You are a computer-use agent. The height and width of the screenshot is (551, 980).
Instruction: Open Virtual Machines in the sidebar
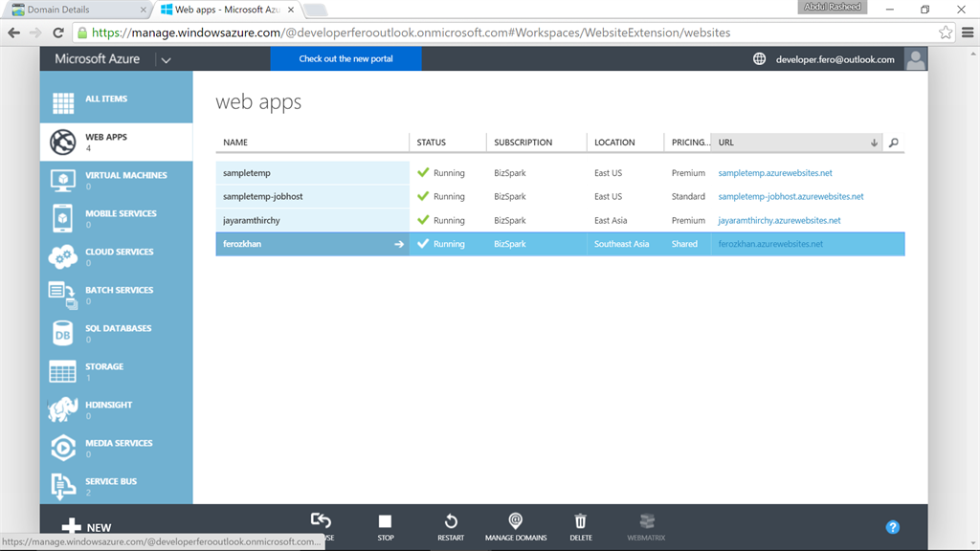click(x=116, y=180)
